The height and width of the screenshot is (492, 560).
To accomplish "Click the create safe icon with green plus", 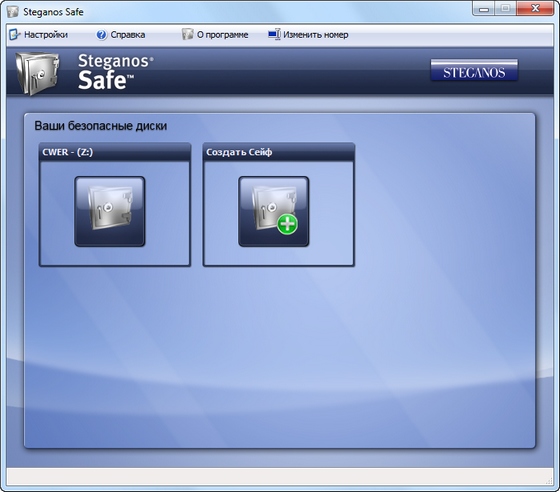I will (274, 211).
